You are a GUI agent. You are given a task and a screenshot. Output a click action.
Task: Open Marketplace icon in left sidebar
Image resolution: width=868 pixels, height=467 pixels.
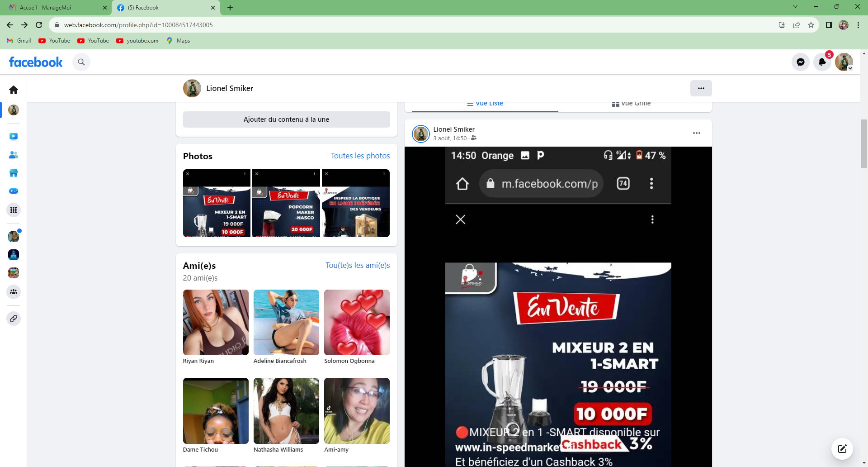[14, 173]
